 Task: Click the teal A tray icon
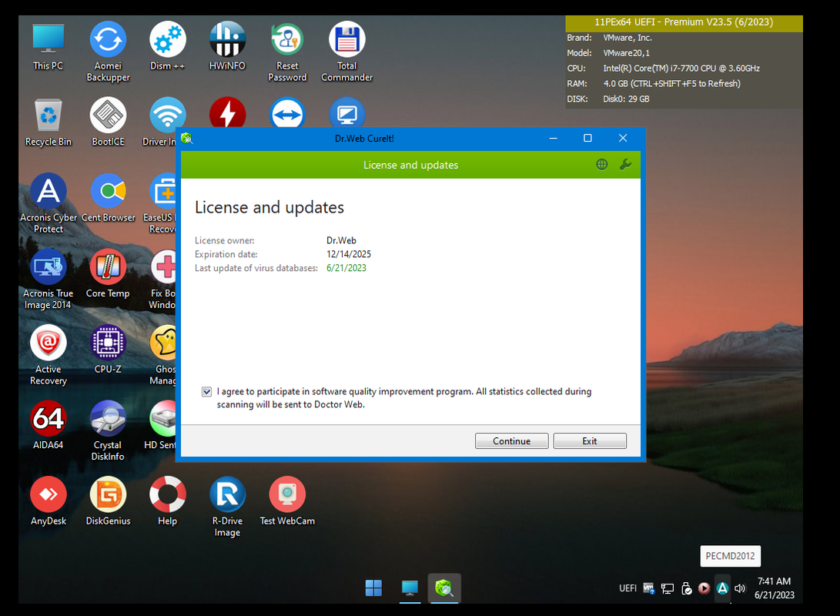click(x=722, y=589)
